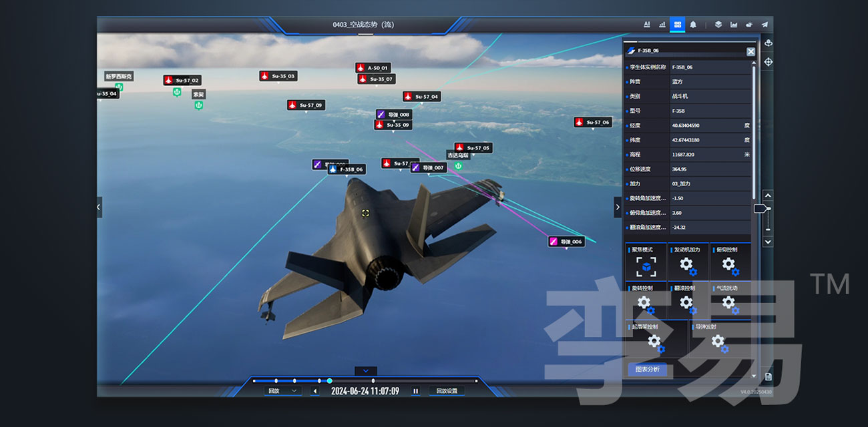Open the bell notifications icon

[x=693, y=25]
